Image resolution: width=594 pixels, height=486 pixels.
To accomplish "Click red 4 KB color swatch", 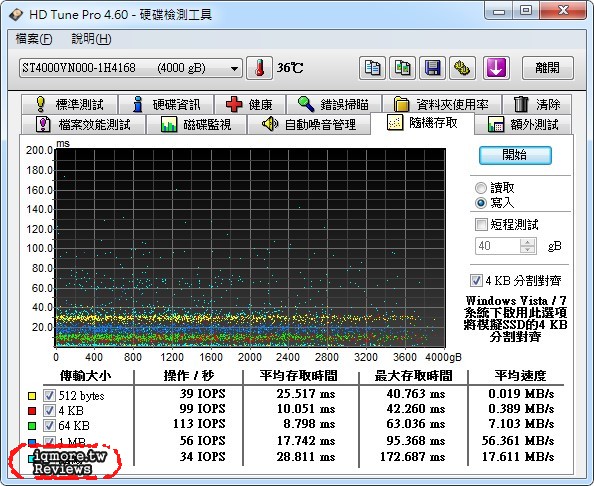I will 32,411.
